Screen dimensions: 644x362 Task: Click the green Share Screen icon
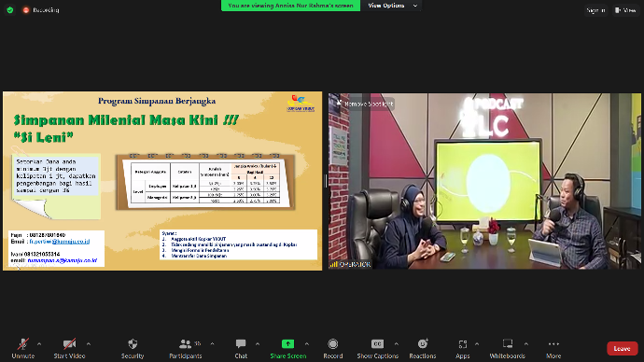287,344
